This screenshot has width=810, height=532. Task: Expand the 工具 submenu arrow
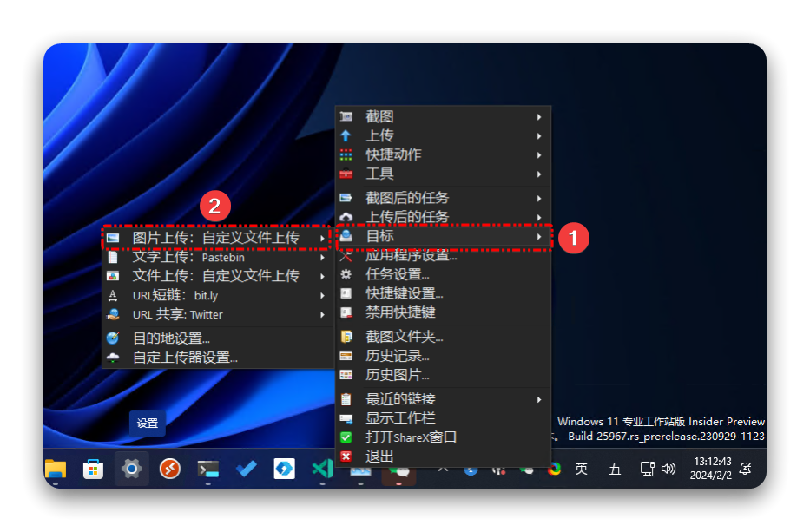(x=539, y=174)
